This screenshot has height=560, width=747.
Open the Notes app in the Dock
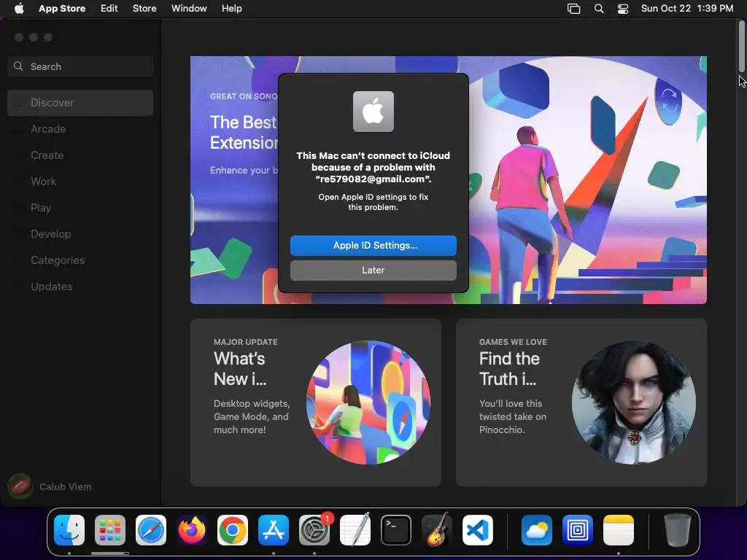click(x=619, y=530)
